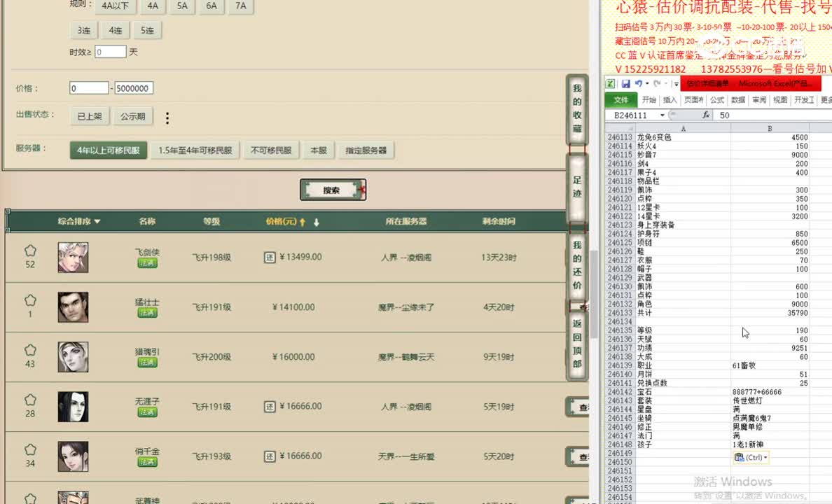
Task: Click the 还 bargain icon on 无涯子 row
Action: [270, 407]
